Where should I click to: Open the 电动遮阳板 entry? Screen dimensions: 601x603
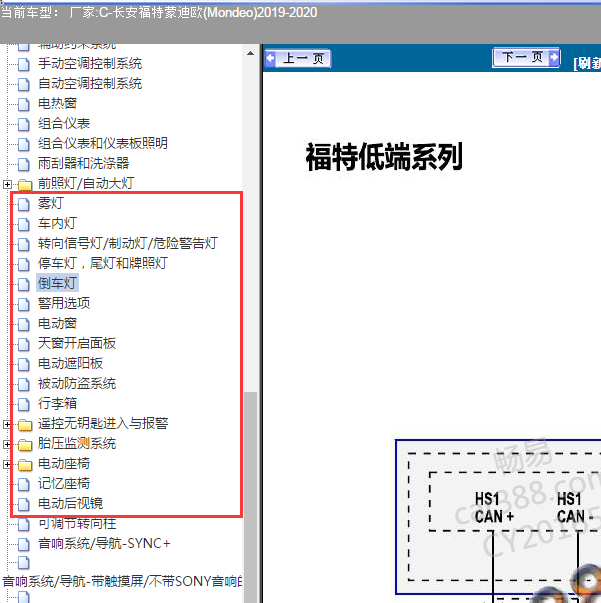click(70, 363)
